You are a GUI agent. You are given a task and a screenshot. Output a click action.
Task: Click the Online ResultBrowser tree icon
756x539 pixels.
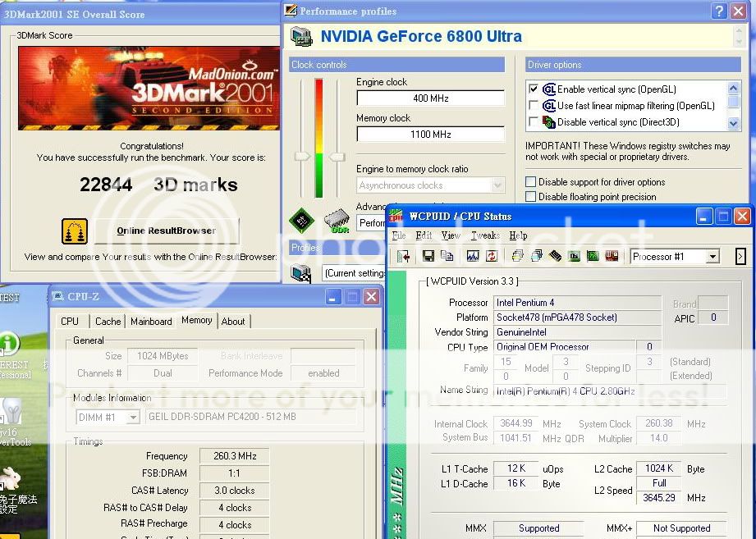click(x=75, y=231)
